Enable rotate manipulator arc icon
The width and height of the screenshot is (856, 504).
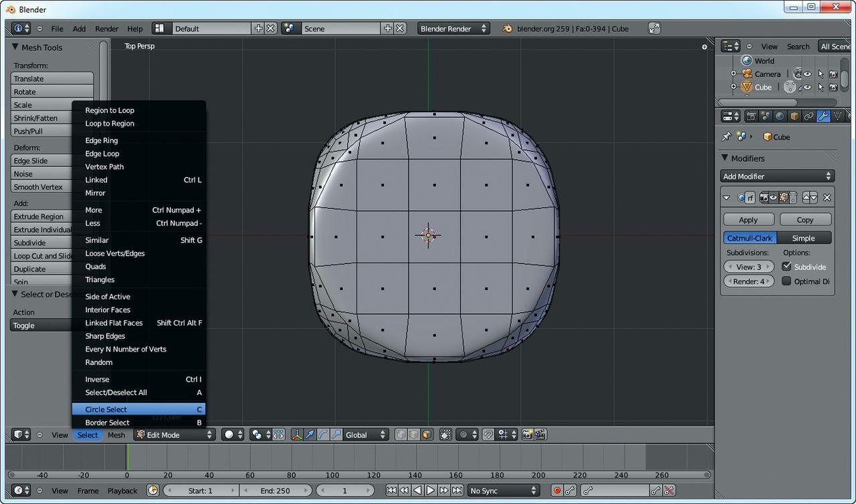click(323, 434)
